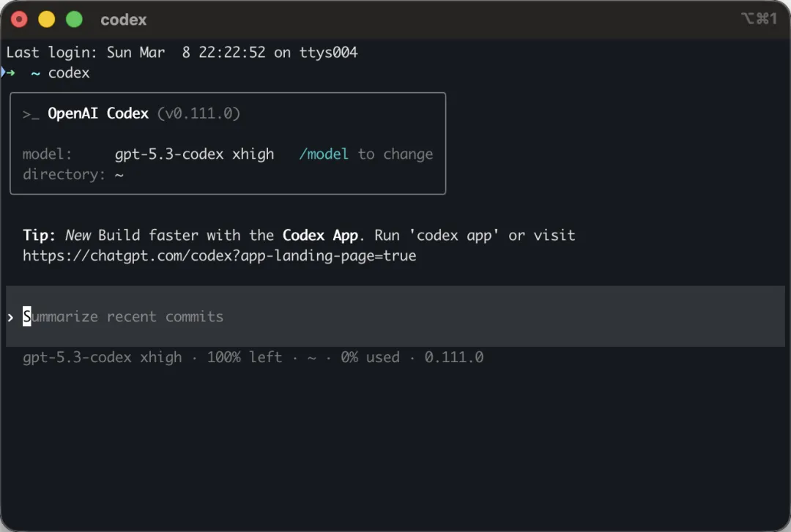791x532 pixels.
Task: Click the ⌥⌘1 shortcut indicator in title bar
Action: point(759,19)
